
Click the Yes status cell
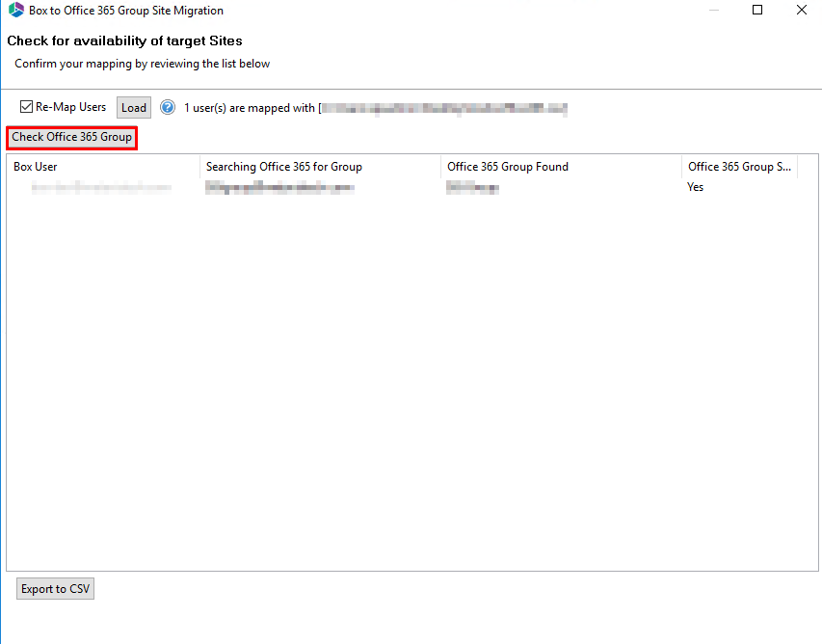click(695, 186)
